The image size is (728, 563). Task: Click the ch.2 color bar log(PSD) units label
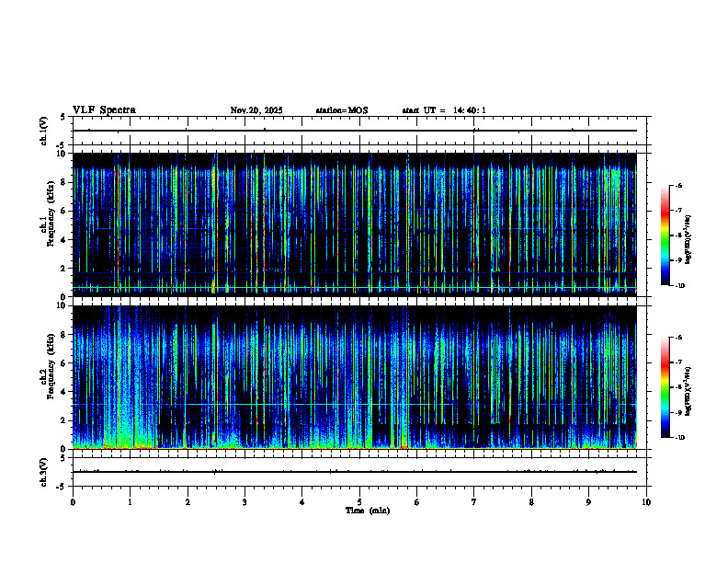coord(688,392)
